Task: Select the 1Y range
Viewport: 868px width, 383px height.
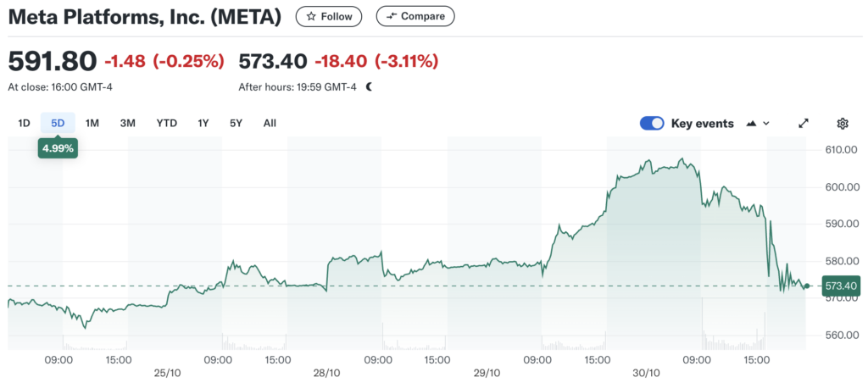Action: click(203, 124)
